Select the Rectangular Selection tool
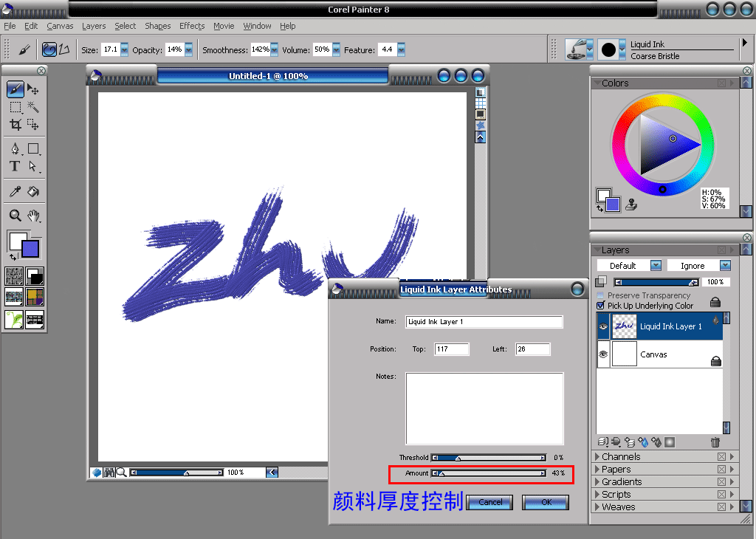 point(16,107)
